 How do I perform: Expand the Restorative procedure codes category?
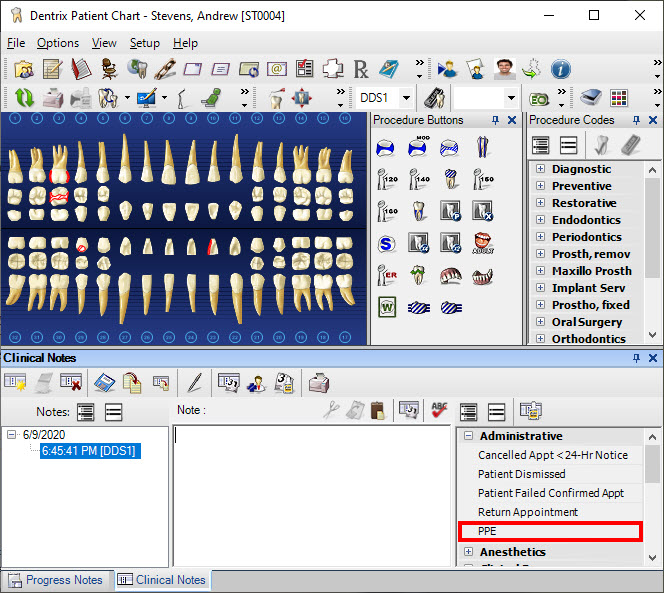click(x=540, y=202)
